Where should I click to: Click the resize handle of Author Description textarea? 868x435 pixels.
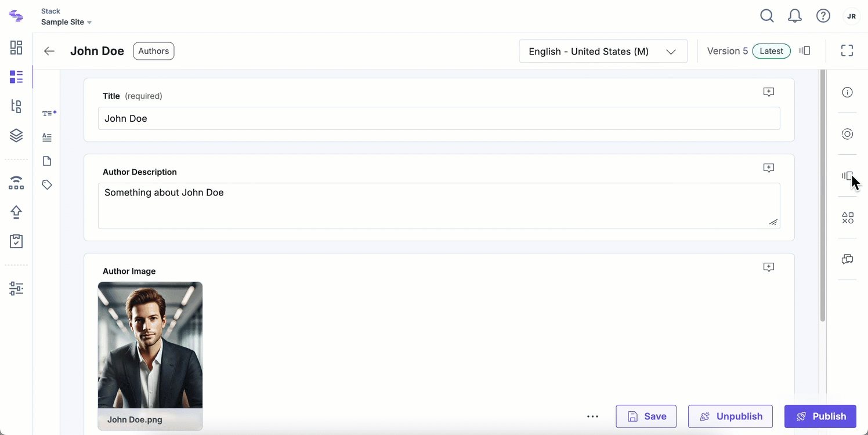[x=773, y=222]
